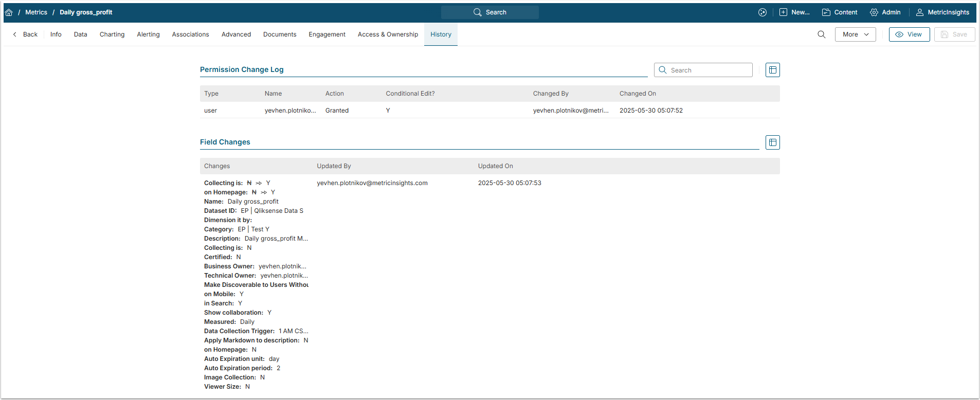Open column settings for Permission Change Log
The width and height of the screenshot is (980, 400).
tap(772, 70)
